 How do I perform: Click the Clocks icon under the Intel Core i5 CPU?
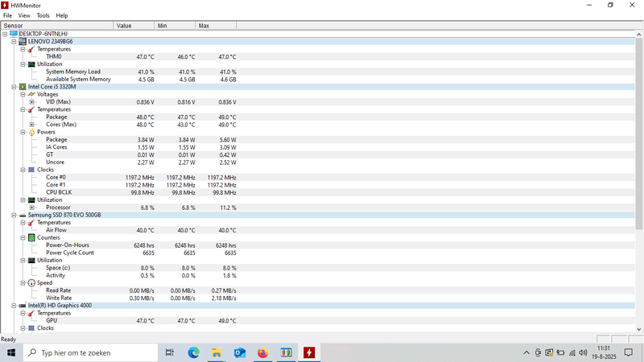[31, 170]
